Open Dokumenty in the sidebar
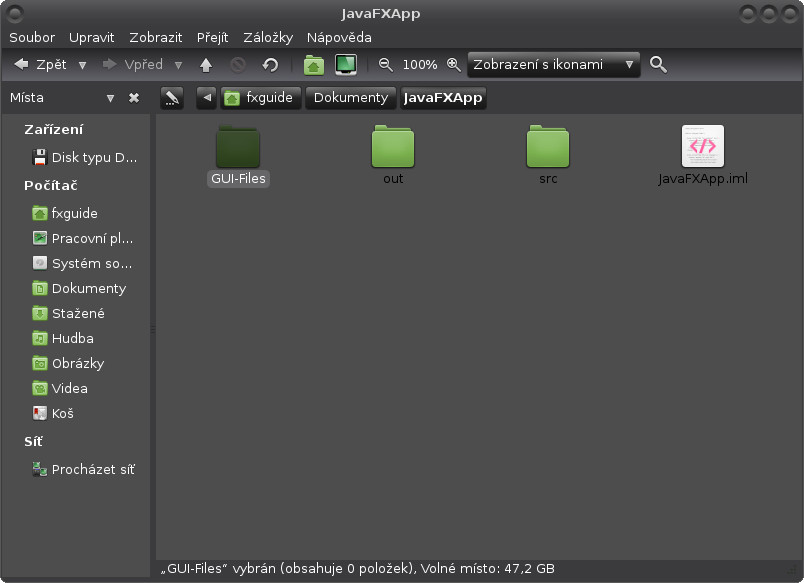Viewport: 804px width, 583px height. 79,289
